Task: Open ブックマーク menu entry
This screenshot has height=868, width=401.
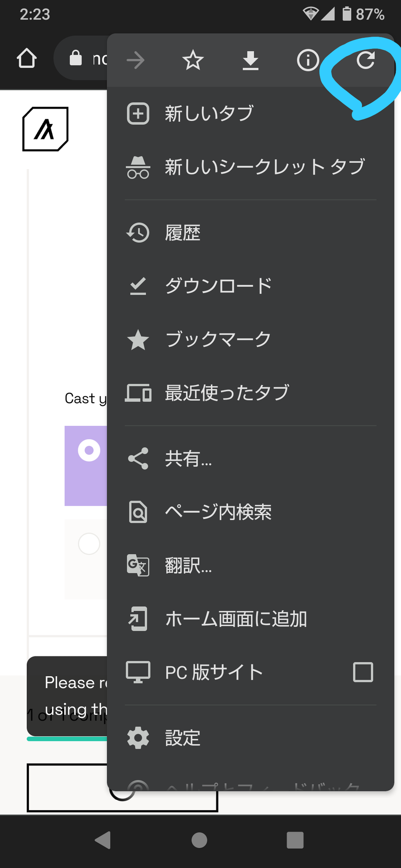Action: (250, 340)
